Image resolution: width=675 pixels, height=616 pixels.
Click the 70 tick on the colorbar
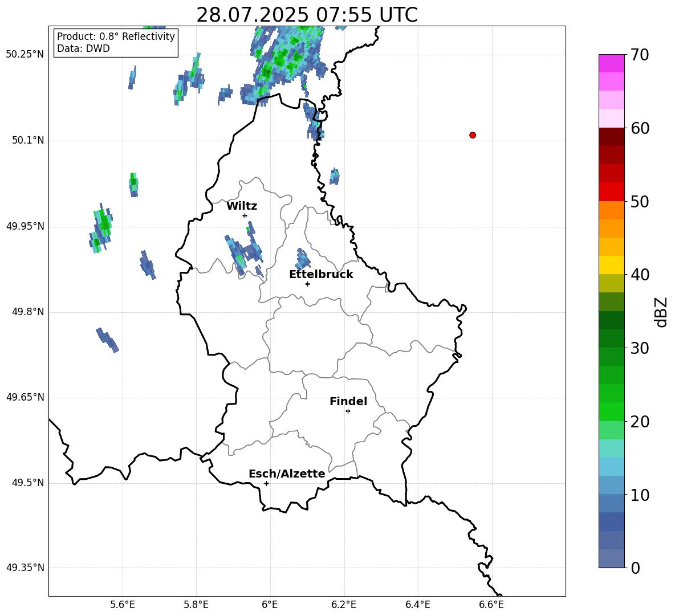tap(640, 55)
